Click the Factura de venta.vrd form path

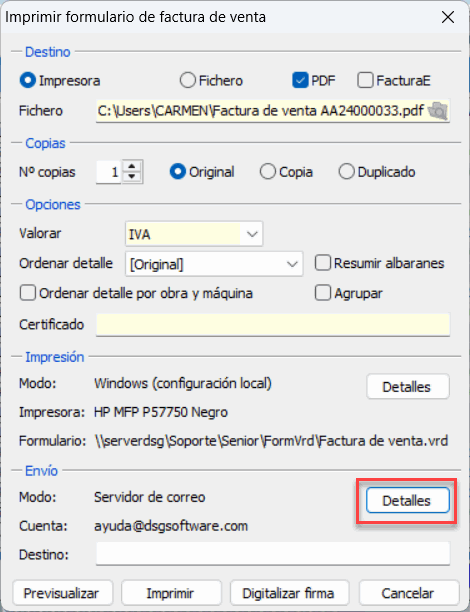[x=271, y=441]
